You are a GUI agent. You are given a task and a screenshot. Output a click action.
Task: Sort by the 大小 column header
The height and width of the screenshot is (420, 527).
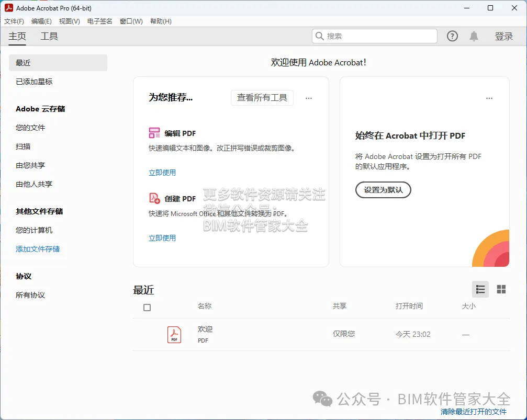468,306
